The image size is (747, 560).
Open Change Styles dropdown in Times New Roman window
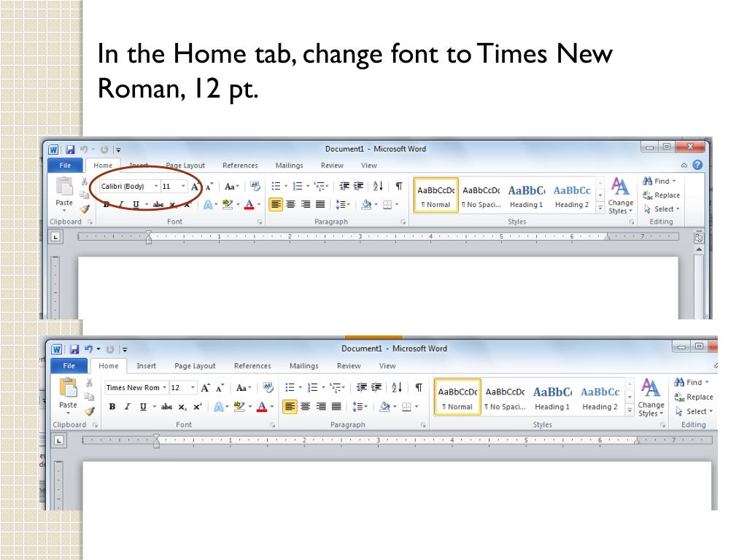point(651,397)
